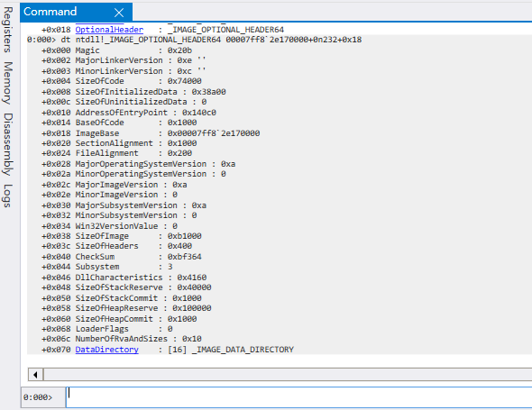This screenshot has height=410, width=532.
Task: Click the NumberOfRvaAndSizes line
Action: tap(122, 339)
